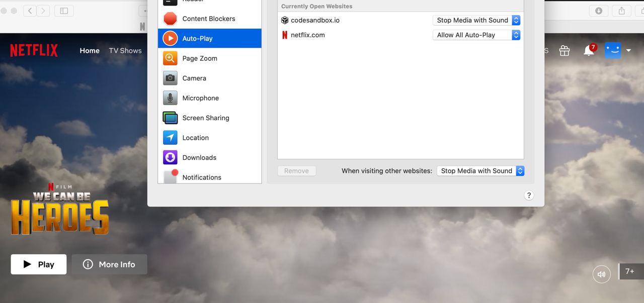Viewport: 644px width, 303px height.
Task: Open Notifications website settings
Action: pos(209,176)
